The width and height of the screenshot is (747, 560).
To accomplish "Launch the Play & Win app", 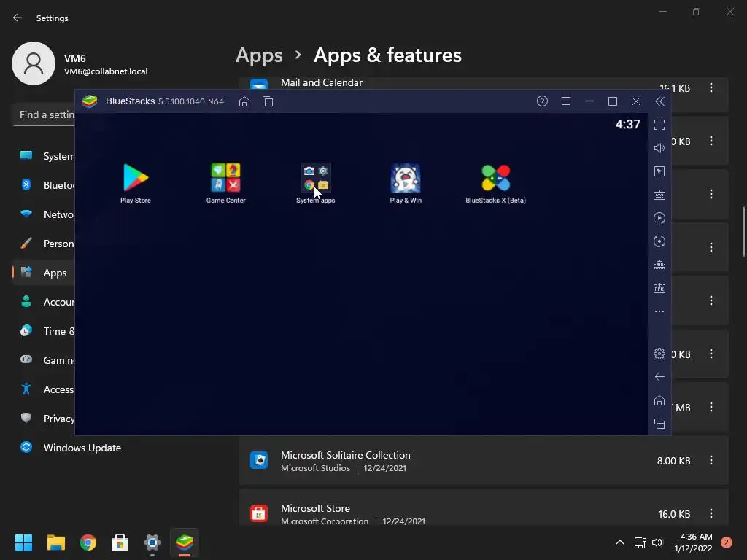I will (x=406, y=183).
